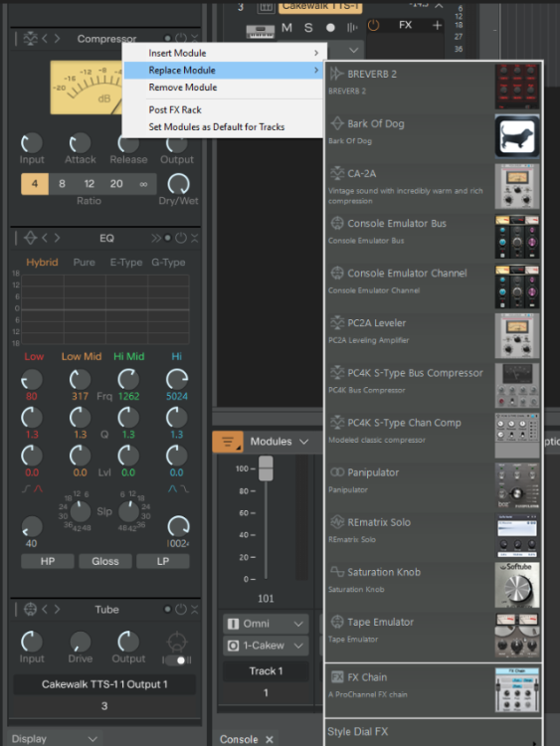Expand EQ fly-out with double-arrow icon
Screen dimensions: 560x746
(156, 238)
